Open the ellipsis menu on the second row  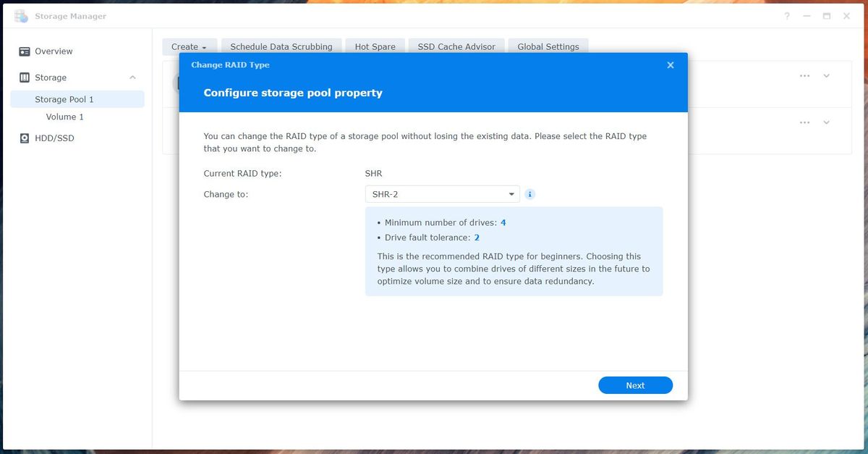tap(804, 122)
